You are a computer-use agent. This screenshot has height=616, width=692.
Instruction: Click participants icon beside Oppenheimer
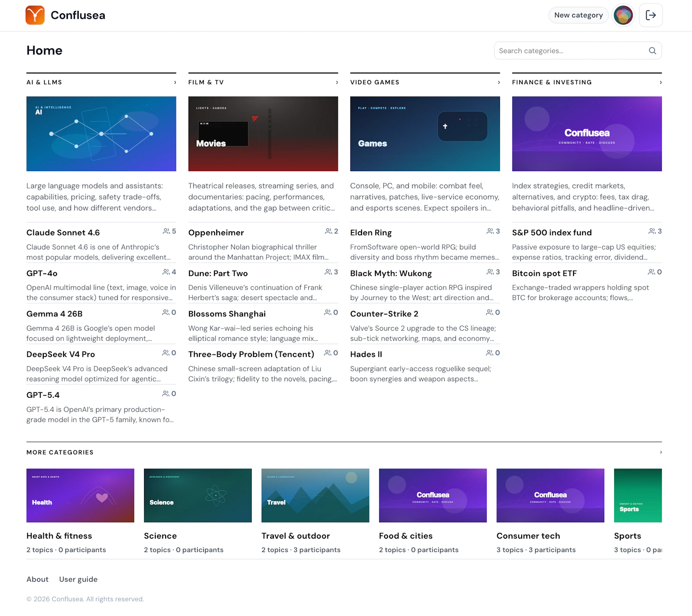[328, 231]
